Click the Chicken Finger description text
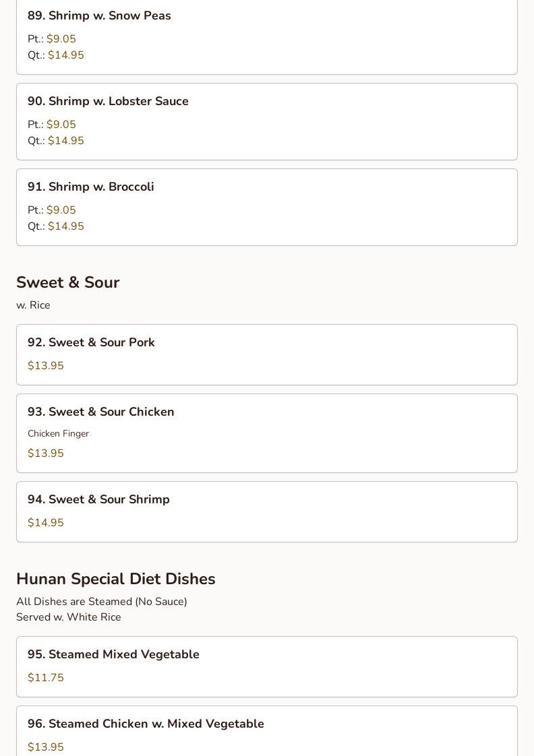 (x=58, y=433)
